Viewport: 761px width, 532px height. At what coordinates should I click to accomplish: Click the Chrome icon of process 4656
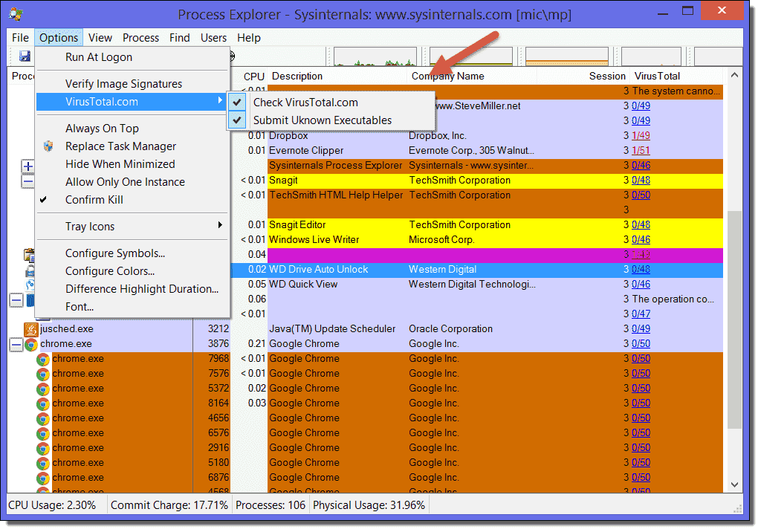[x=43, y=418]
